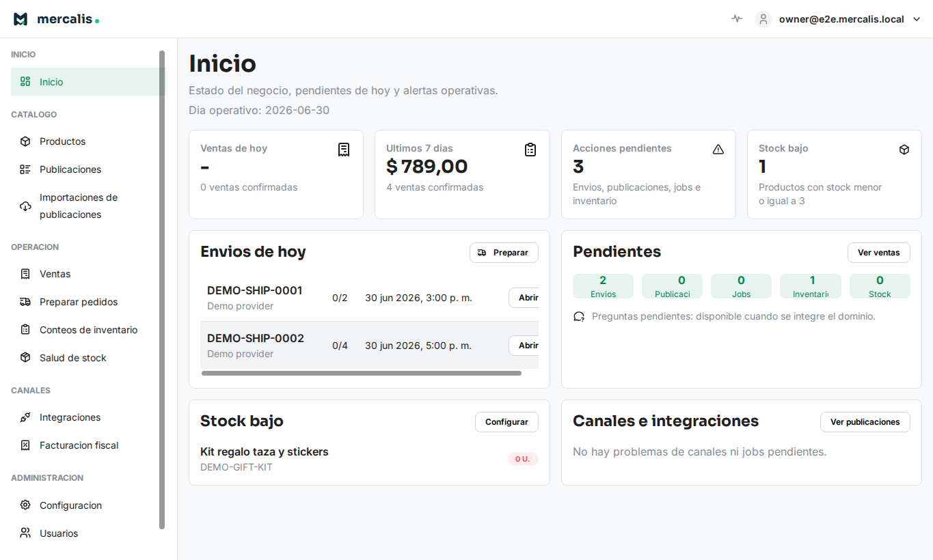Select the Envios pending chip showing 2
The image size is (933, 560).
tap(603, 286)
